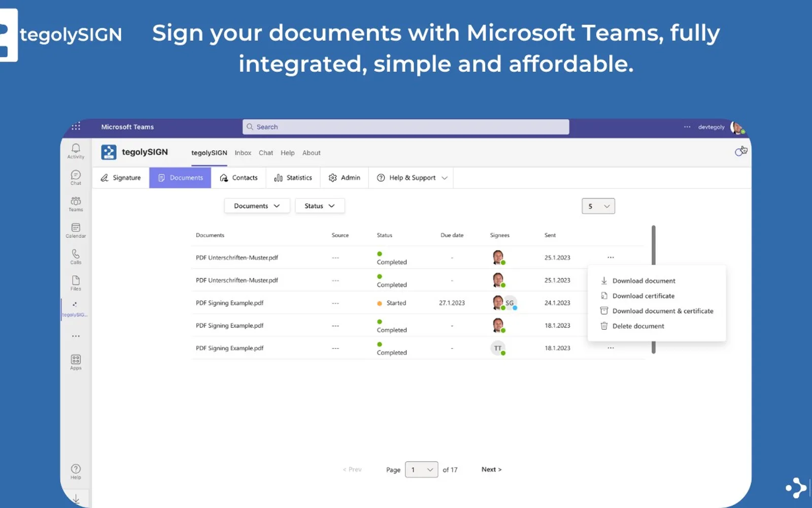Image resolution: width=812 pixels, height=508 pixels.
Task: Open Help icon at sidebar bottom
Action: tap(76, 471)
